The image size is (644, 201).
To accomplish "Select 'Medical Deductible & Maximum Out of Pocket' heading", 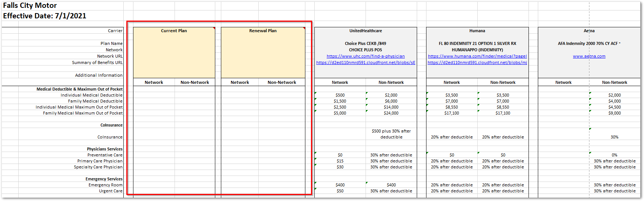I will coord(80,89).
